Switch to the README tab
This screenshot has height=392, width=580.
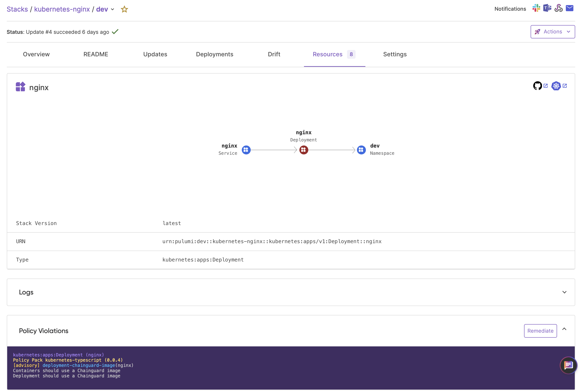tap(96, 54)
